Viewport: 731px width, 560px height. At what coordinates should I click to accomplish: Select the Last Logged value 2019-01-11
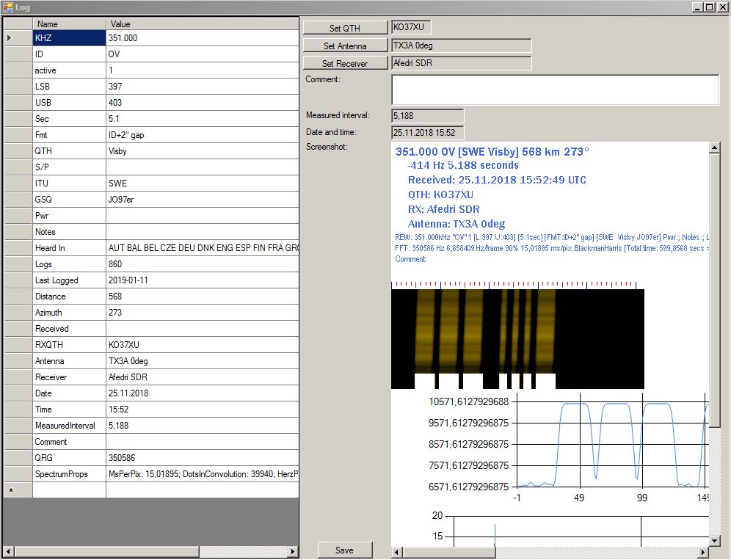[203, 280]
